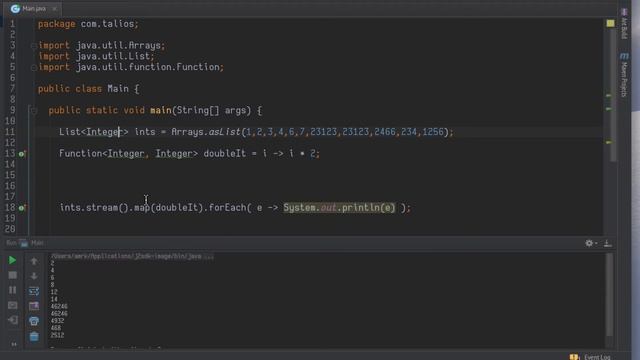Image resolution: width=640 pixels, height=360 pixels.
Task: Open Run panel settings gear dropdown
Action: 590,243
